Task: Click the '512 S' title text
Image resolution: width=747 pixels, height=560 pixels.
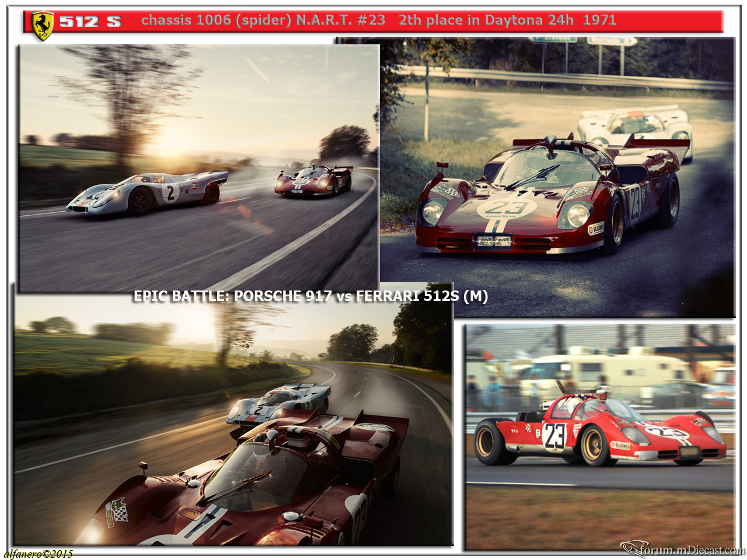Action: [90, 22]
